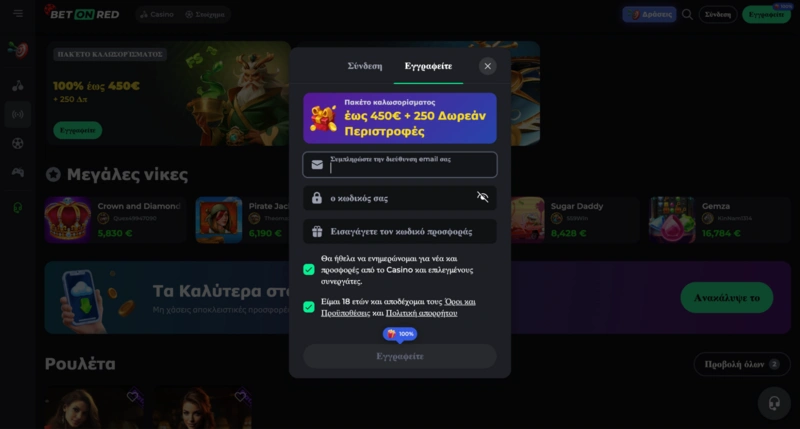Close the registration dialog
This screenshot has width=800, height=429.
coord(487,66)
